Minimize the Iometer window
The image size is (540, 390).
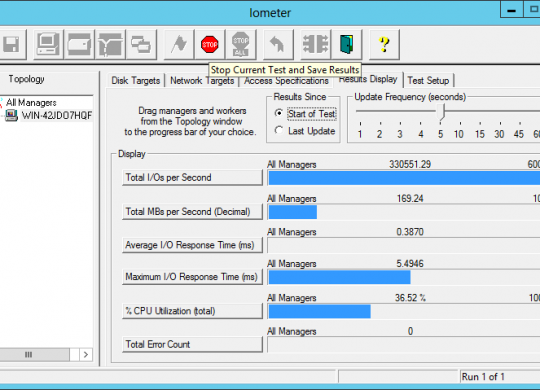click(511, 10)
